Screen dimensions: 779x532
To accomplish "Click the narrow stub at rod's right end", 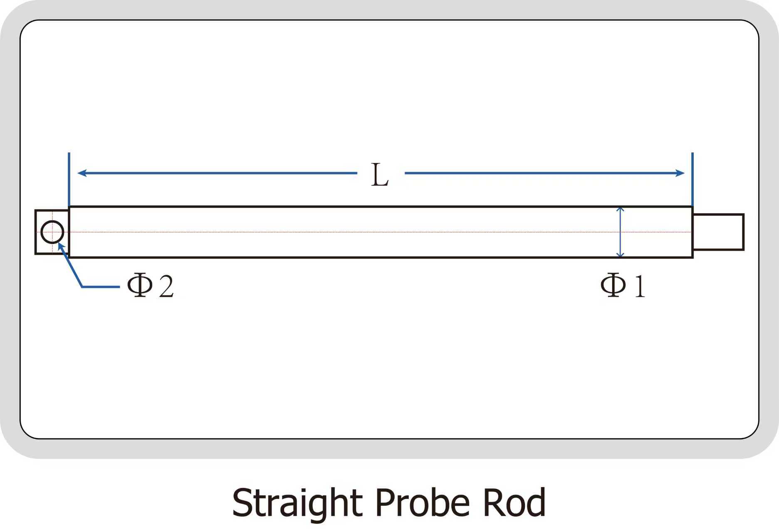I will click(x=718, y=232).
